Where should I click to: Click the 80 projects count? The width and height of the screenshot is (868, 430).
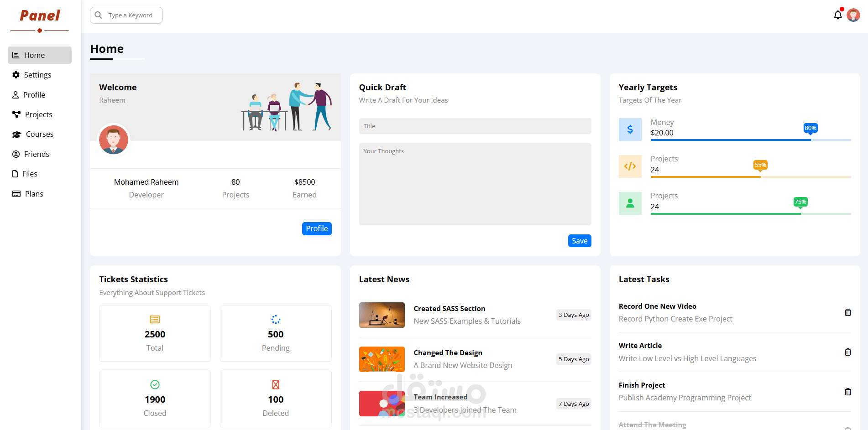pyautogui.click(x=235, y=182)
